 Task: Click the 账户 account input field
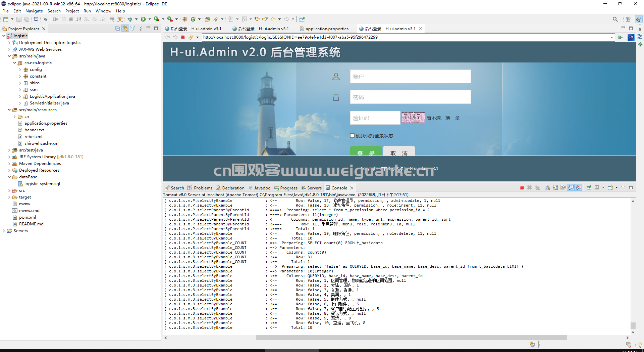click(410, 77)
